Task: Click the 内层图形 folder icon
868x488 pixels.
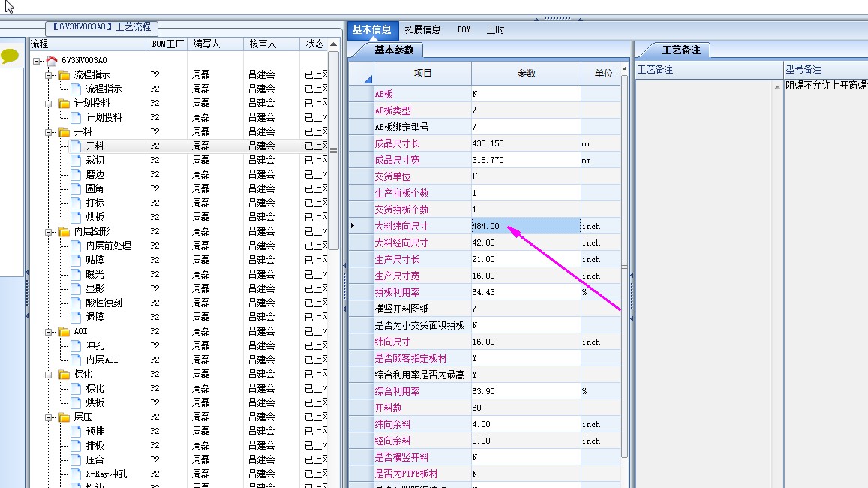Action: (65, 231)
